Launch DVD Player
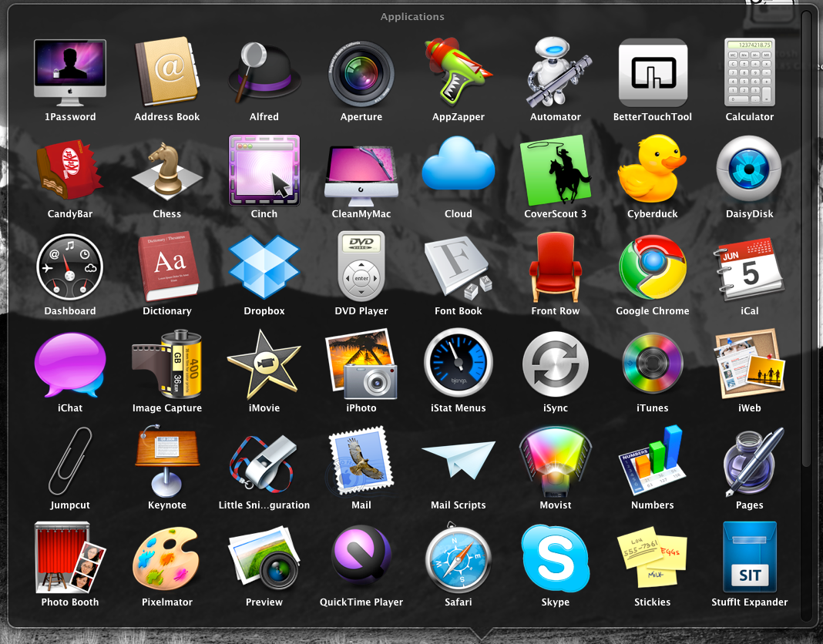Viewport: 823px width, 644px height. click(x=361, y=266)
